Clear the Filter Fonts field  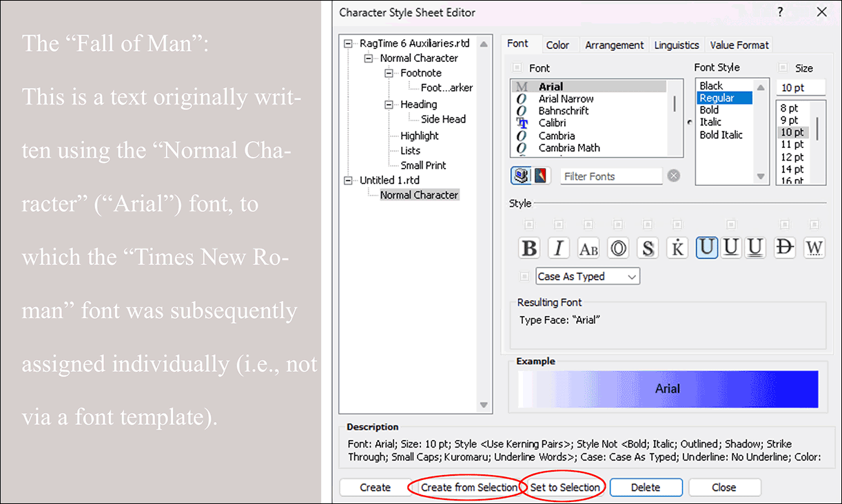pyautogui.click(x=673, y=176)
